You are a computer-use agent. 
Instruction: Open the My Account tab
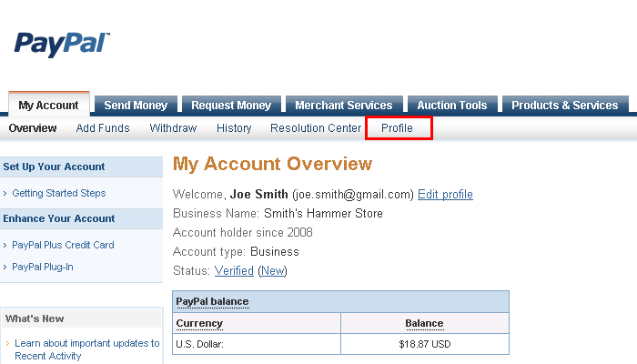[x=49, y=105]
